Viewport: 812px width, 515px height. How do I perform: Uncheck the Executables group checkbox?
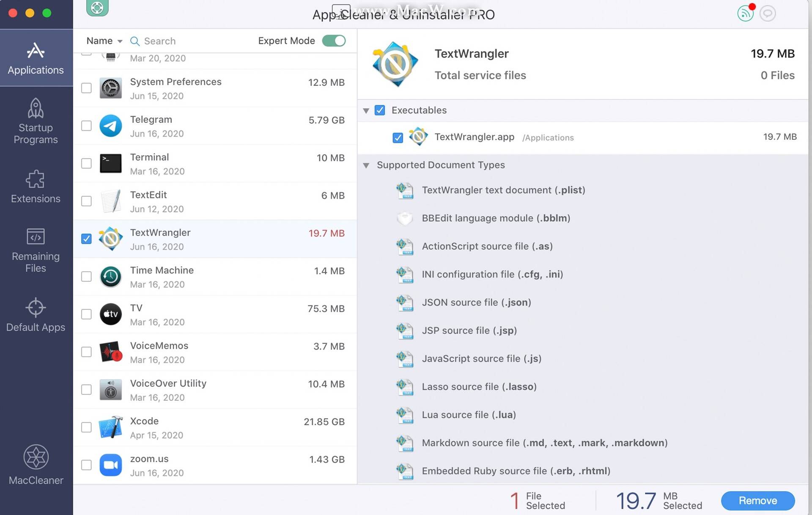[x=380, y=110]
